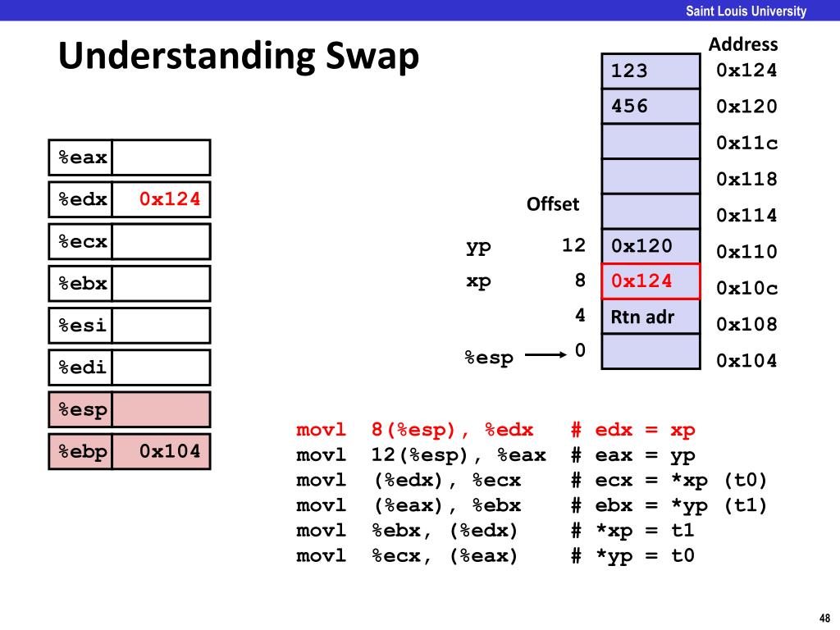Click instruction 'movl %ecx, (%eax)'
This screenshot has height=630, width=840.
(x=407, y=556)
